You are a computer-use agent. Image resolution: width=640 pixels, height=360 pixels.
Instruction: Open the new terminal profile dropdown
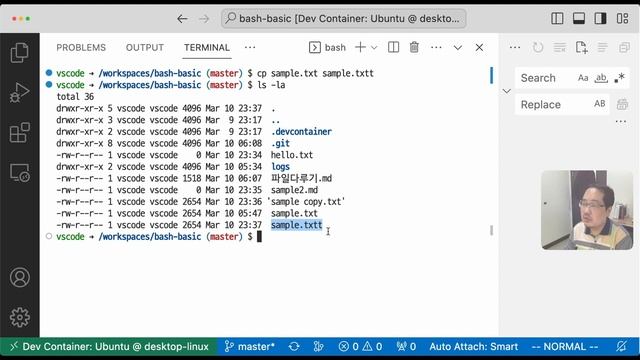point(374,48)
